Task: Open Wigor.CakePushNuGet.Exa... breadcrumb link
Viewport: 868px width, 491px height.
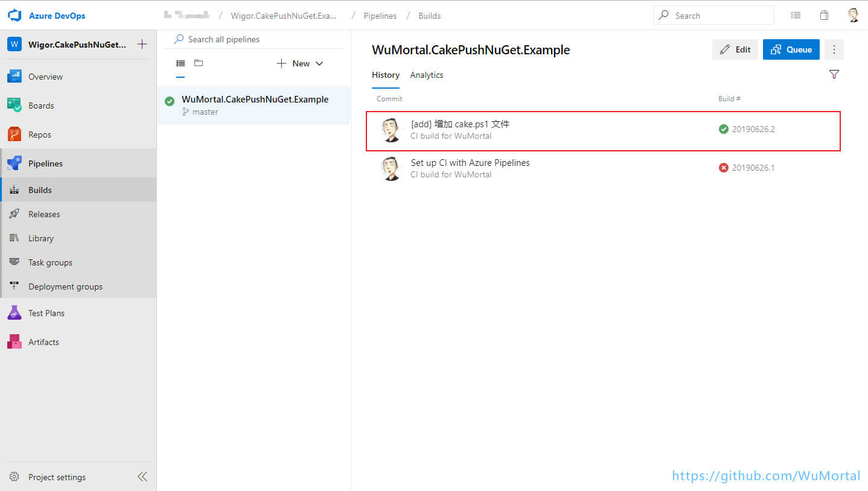Action: click(x=284, y=16)
